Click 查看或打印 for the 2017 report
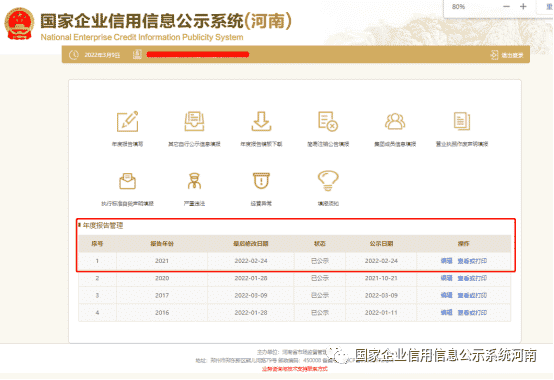 (x=472, y=295)
